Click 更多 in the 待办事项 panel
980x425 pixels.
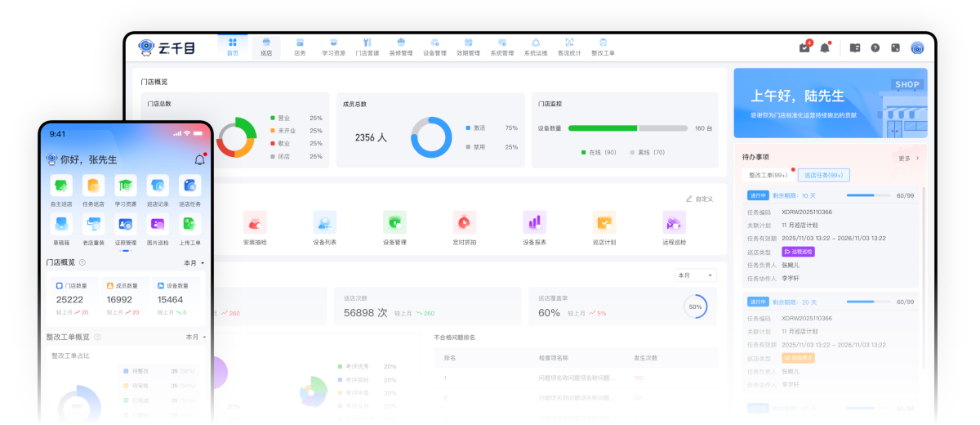(908, 158)
